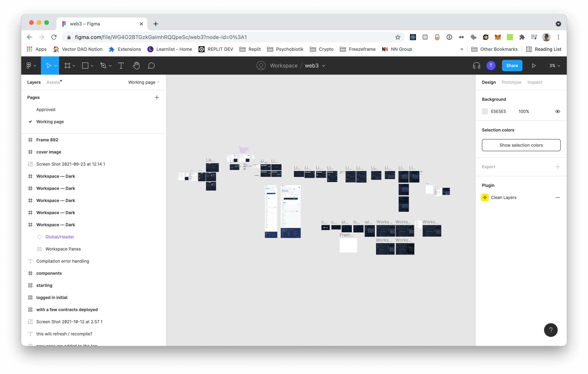Open the 3% zoom dropdown
The image size is (588, 374).
pyautogui.click(x=554, y=66)
